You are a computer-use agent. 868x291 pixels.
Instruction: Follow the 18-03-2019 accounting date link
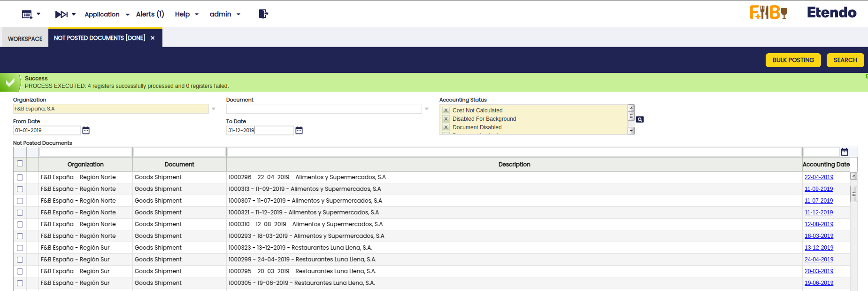pyautogui.click(x=819, y=236)
